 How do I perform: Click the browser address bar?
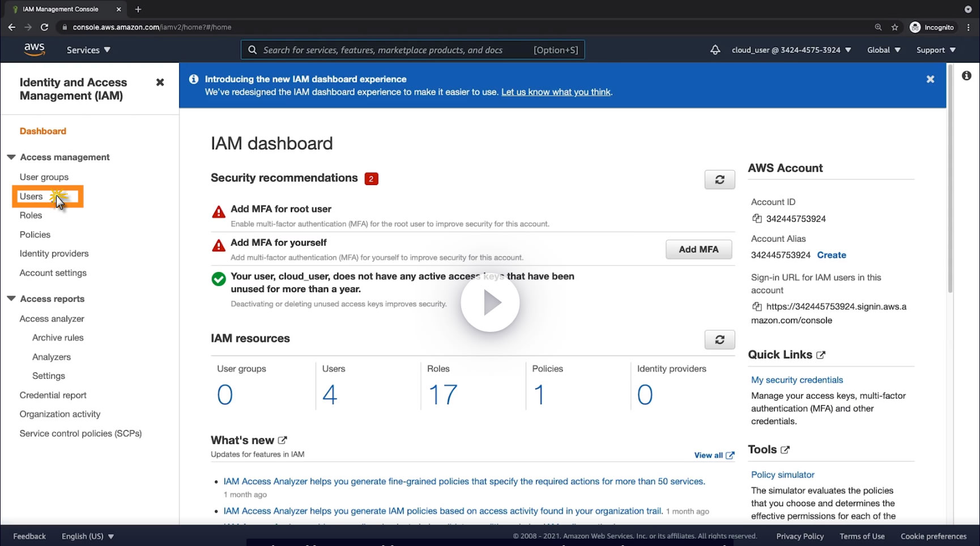point(465,27)
